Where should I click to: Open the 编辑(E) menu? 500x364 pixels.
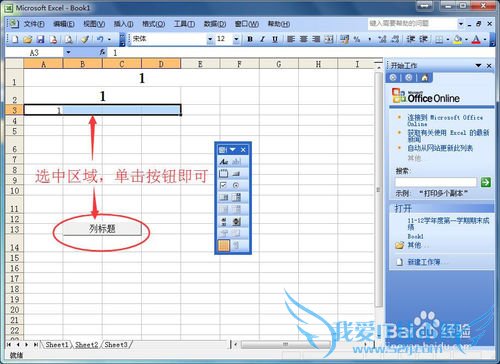[x=64, y=24]
